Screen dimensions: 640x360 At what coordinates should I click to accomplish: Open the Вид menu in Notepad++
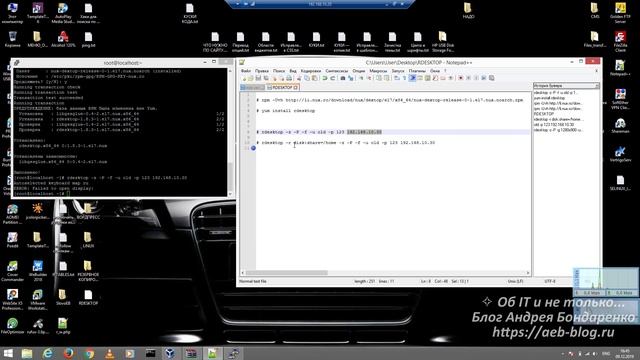click(x=293, y=71)
